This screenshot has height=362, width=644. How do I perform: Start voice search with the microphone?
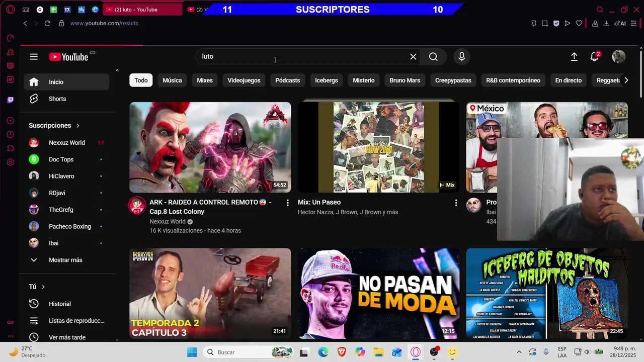(x=462, y=57)
